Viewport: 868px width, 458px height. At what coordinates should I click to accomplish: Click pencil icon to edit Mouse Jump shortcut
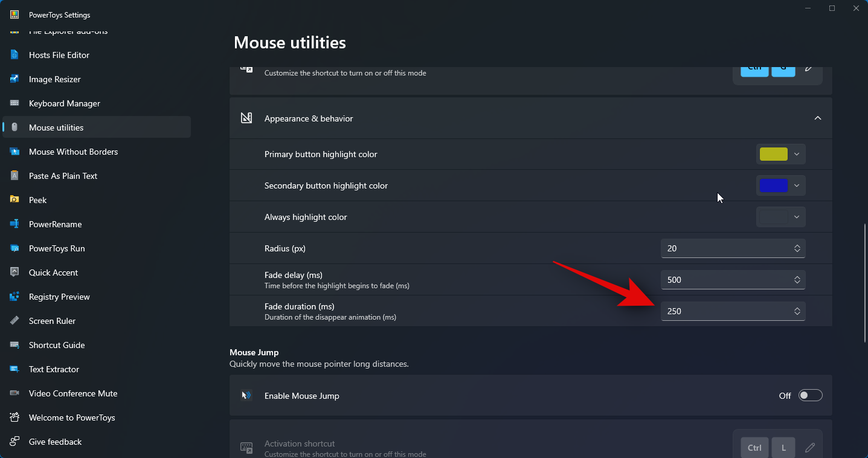(x=809, y=448)
